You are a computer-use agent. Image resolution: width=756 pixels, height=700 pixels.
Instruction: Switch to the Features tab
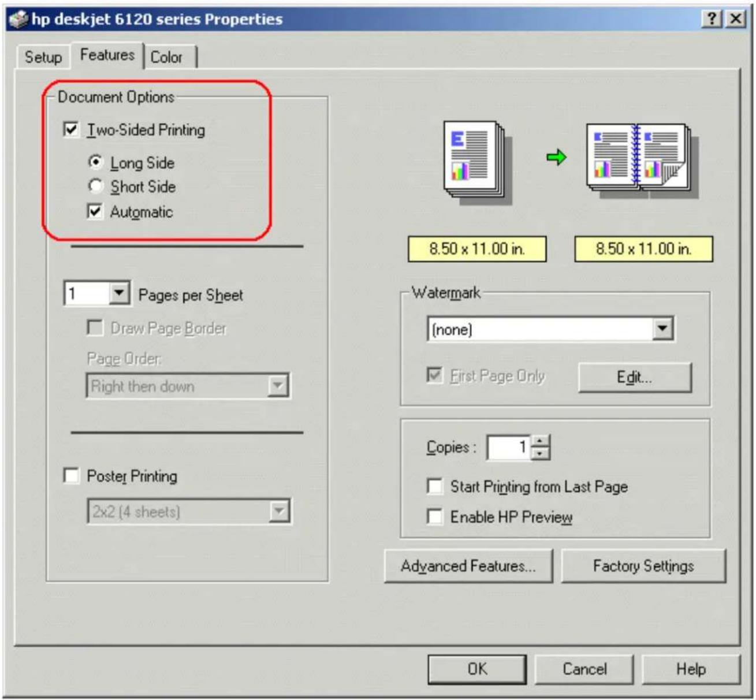107,55
